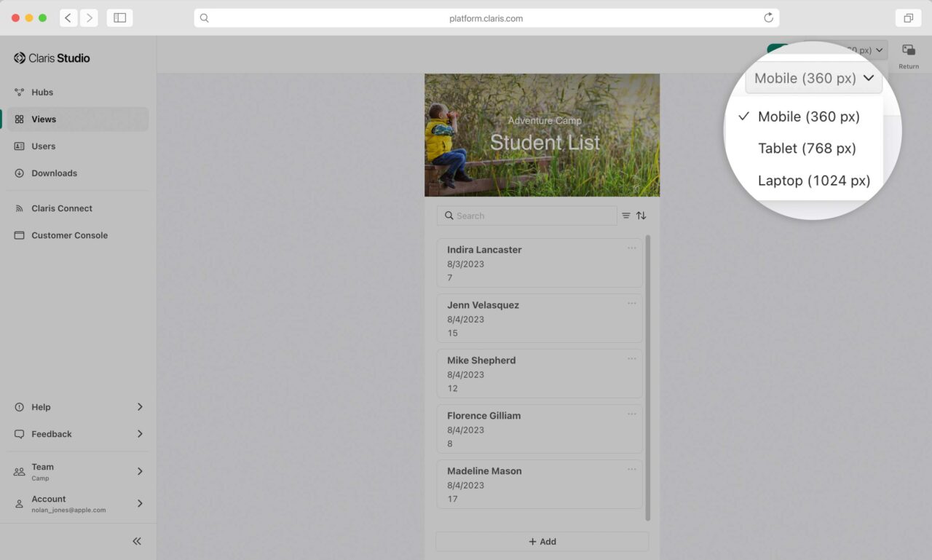This screenshot has height=560, width=932.
Task: Click the filter icon beside the search bar
Action: [x=625, y=215]
